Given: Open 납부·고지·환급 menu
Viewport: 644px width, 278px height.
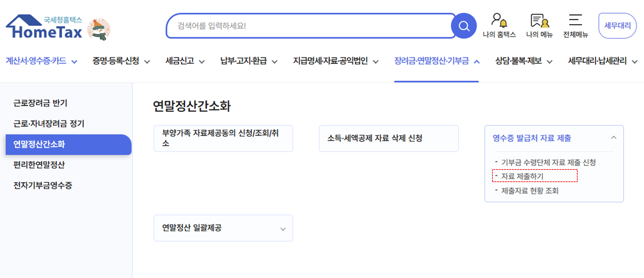Looking at the screenshot, I should (x=249, y=61).
